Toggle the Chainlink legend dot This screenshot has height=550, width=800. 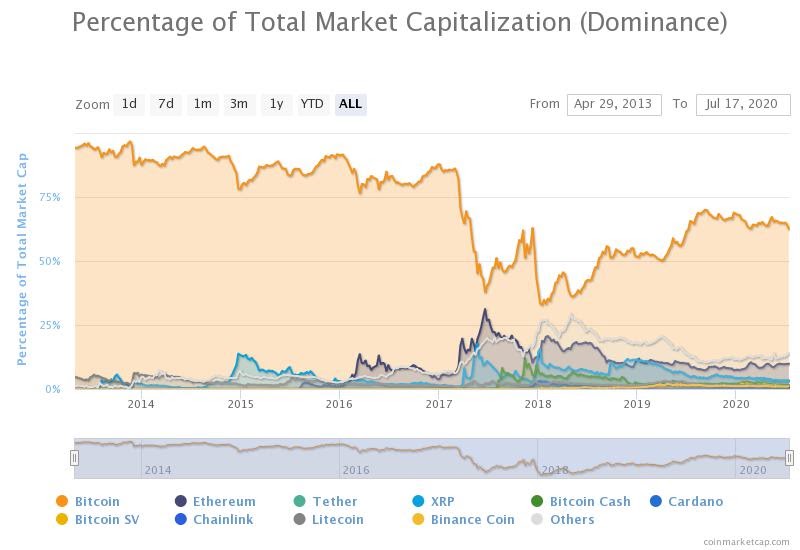click(x=181, y=519)
